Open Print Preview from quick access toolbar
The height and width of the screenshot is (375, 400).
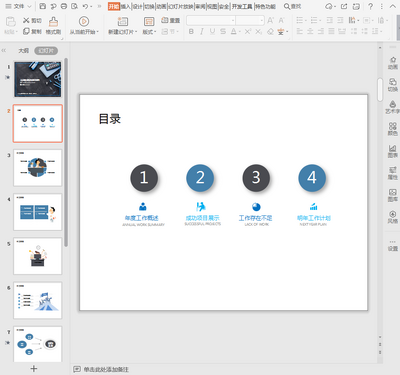75,6
